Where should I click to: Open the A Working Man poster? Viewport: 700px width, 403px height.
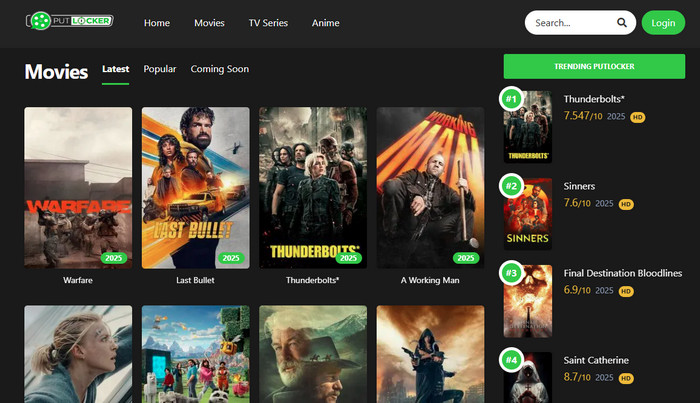430,187
